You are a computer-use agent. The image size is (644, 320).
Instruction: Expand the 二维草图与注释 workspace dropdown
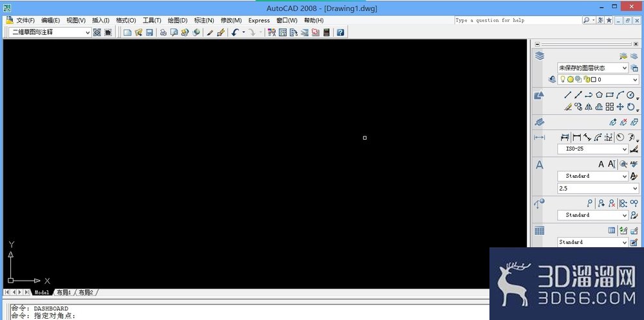[x=50, y=32]
